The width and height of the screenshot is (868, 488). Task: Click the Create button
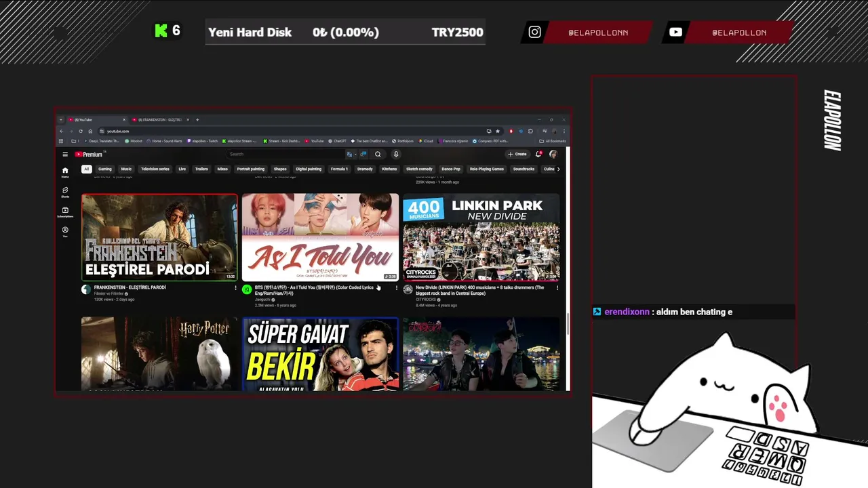(517, 154)
